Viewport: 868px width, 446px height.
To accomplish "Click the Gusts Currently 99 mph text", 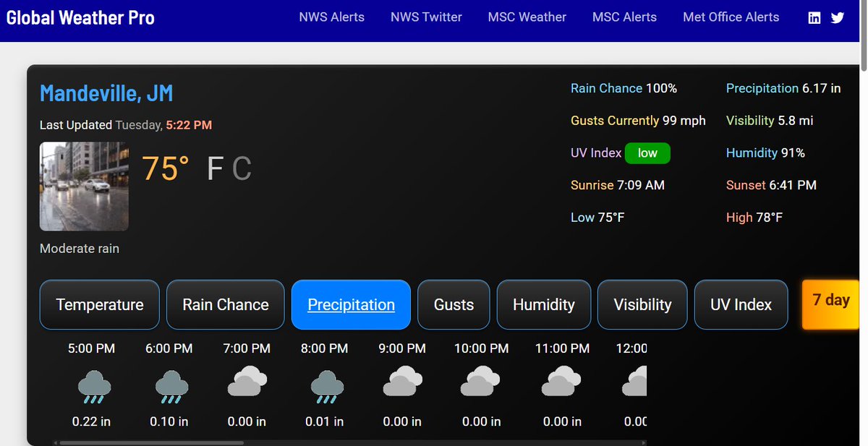I will tap(638, 121).
